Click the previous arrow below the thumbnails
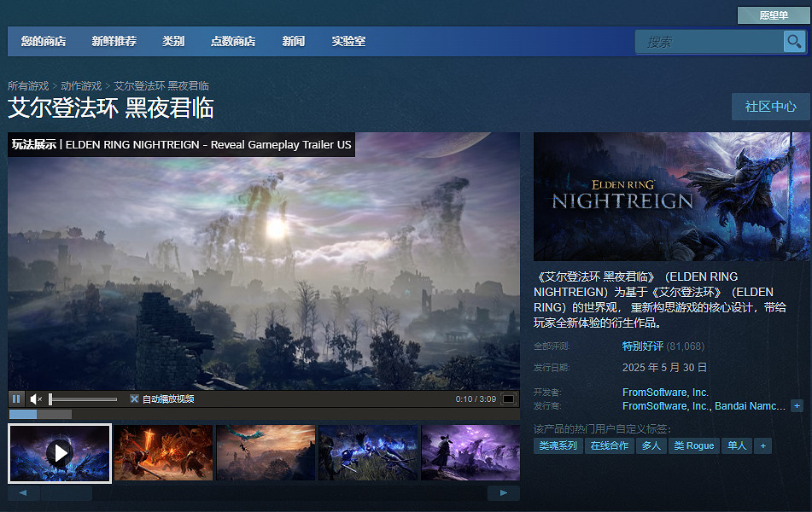 tap(22, 492)
